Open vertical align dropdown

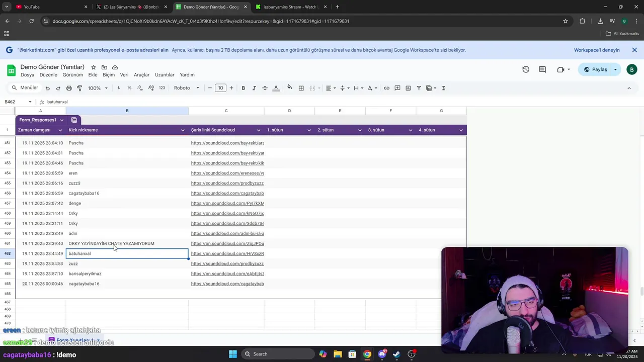click(344, 88)
